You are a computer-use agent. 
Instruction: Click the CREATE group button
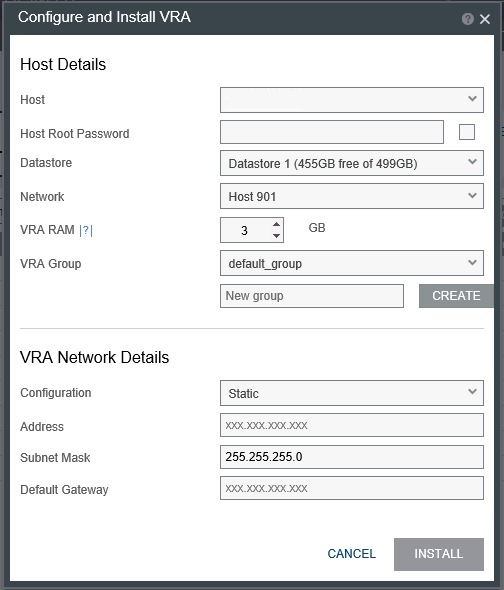[x=456, y=296]
